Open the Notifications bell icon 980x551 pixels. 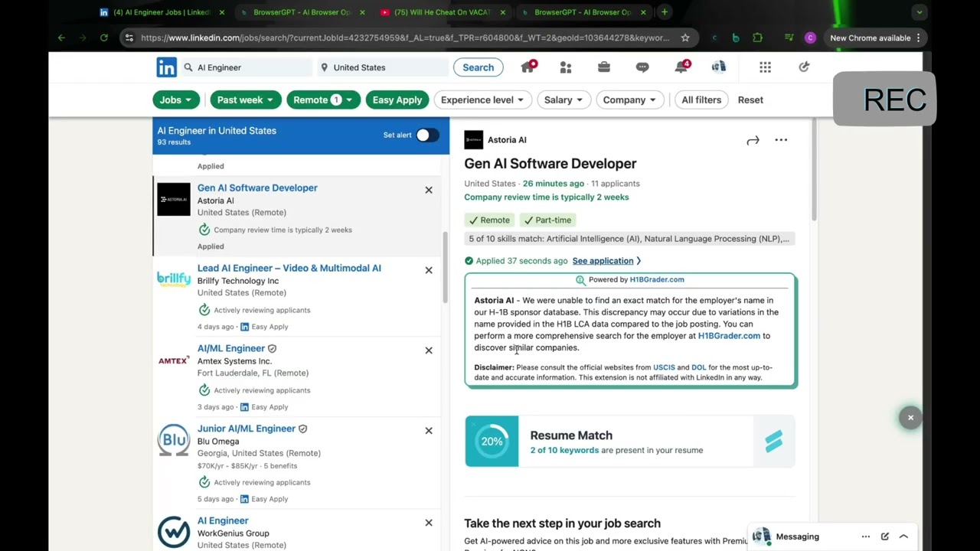click(681, 67)
